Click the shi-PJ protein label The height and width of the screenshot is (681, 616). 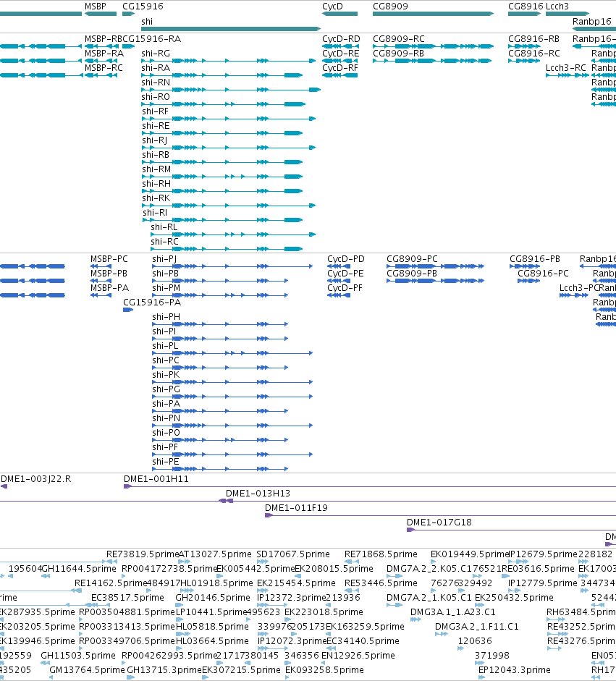click(164, 259)
